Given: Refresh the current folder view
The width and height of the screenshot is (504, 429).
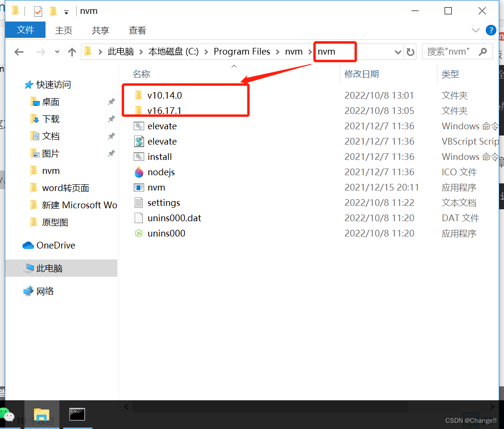Looking at the screenshot, I should tap(411, 52).
